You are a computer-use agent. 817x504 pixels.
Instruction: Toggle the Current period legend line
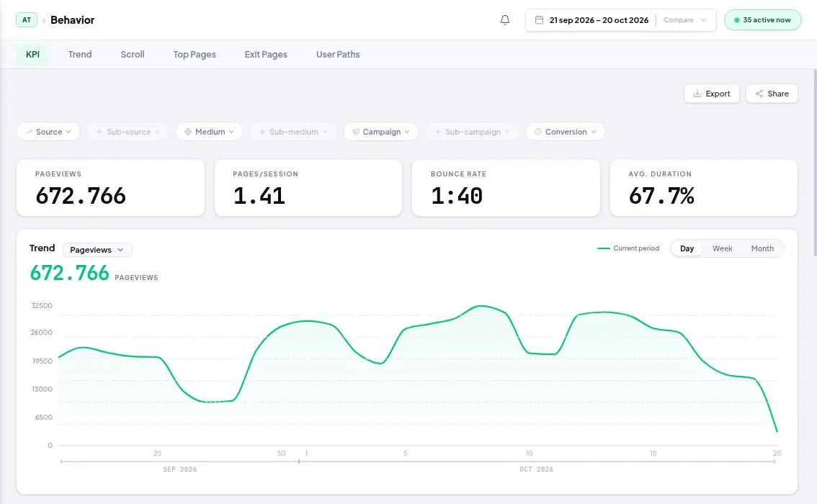[628, 248]
